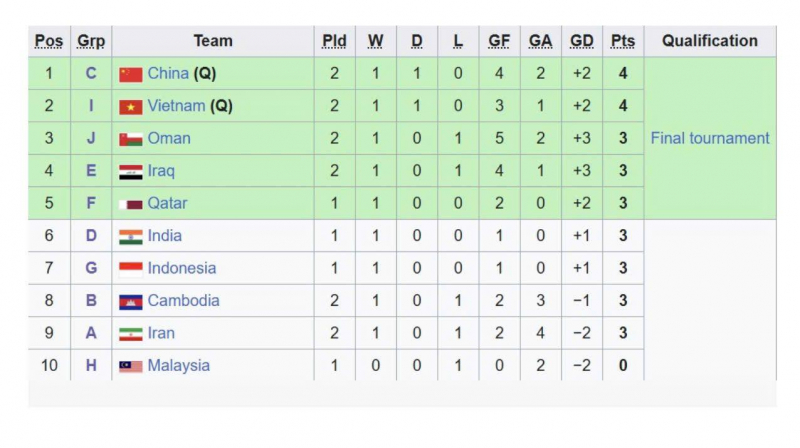
Task: Open the Vietnam team link
Action: (176, 106)
